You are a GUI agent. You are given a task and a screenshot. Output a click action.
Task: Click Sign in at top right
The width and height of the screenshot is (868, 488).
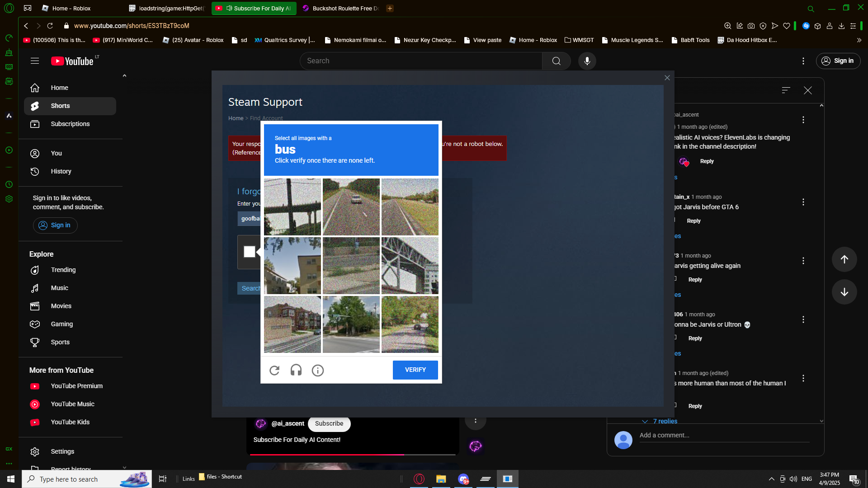click(x=838, y=61)
